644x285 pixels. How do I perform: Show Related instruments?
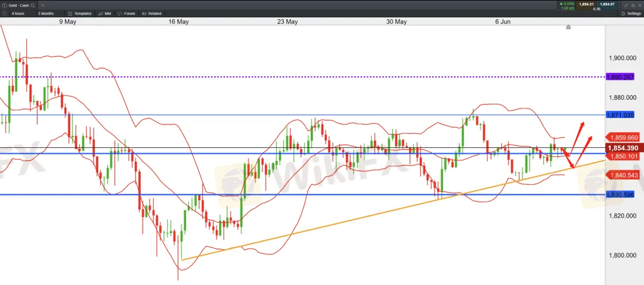pos(151,13)
